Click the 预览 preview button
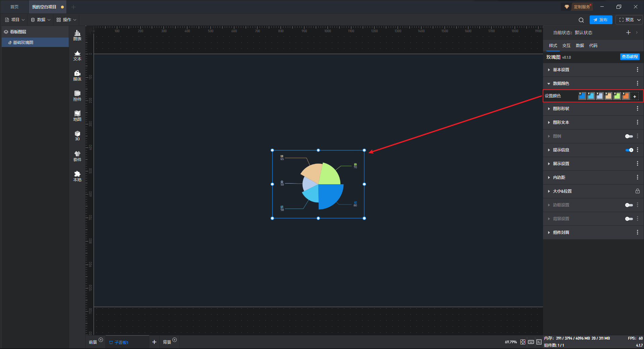 (x=627, y=20)
